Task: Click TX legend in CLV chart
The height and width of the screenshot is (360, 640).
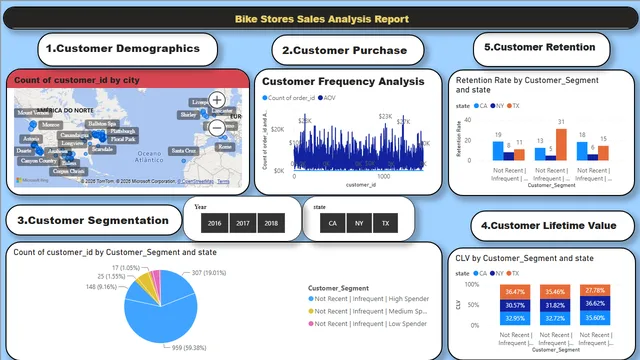Action: [x=513, y=273]
